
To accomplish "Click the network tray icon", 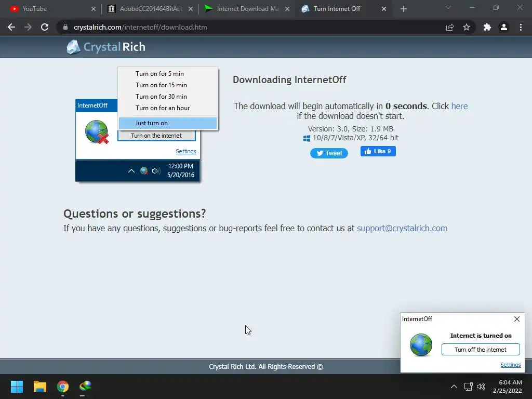I will [x=468, y=387].
